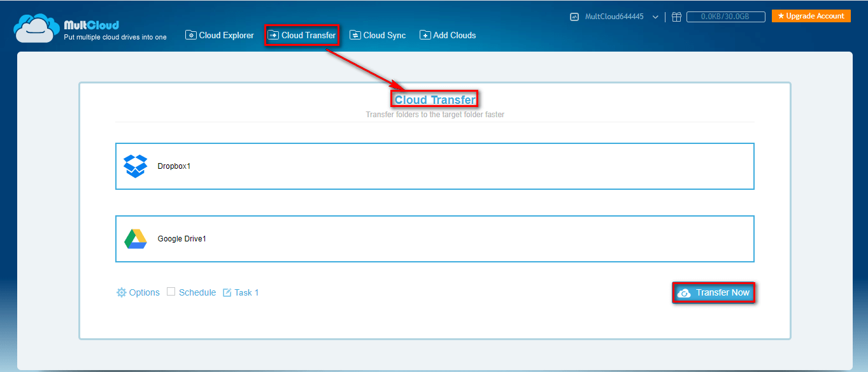Image resolution: width=868 pixels, height=372 pixels.
Task: Click the Google Drive logo icon
Action: pyautogui.click(x=135, y=239)
